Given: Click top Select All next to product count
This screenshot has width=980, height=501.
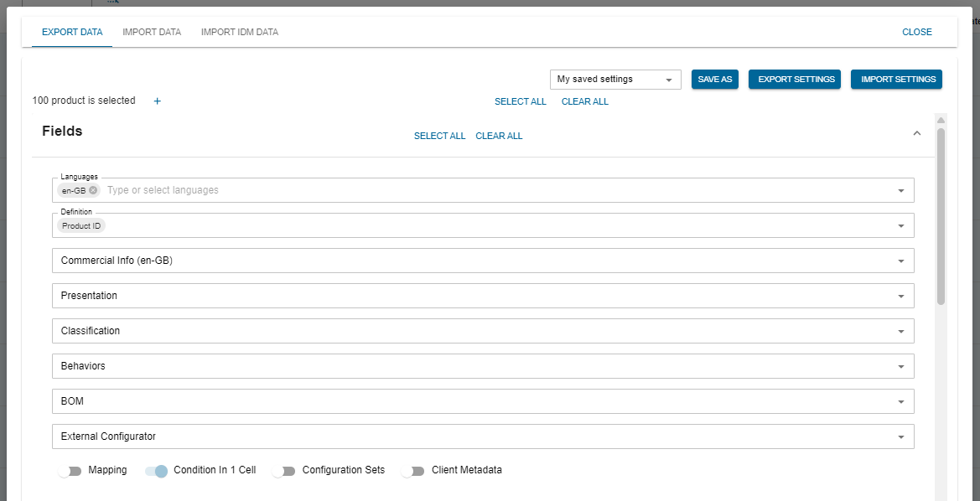Looking at the screenshot, I should [x=520, y=101].
